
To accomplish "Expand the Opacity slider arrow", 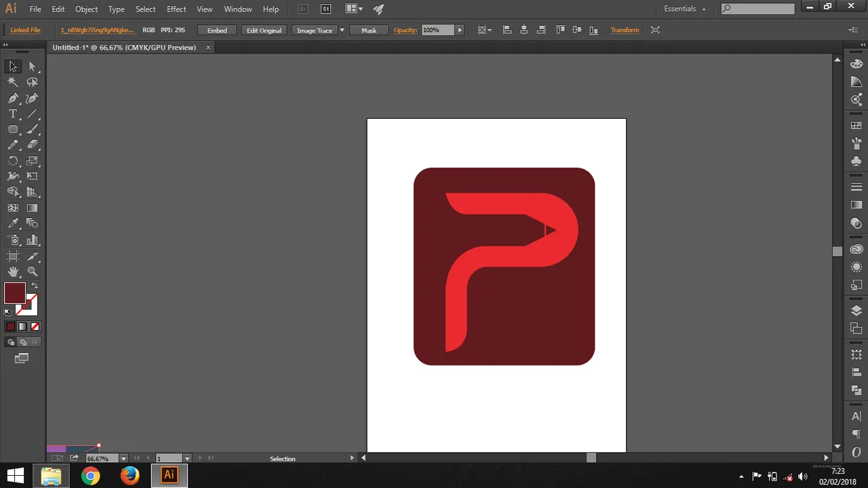I will [x=460, y=30].
